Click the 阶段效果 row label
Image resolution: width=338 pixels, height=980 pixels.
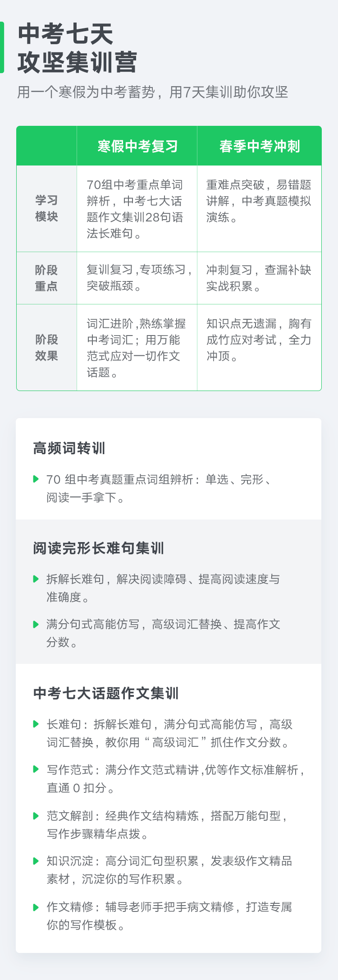46,348
